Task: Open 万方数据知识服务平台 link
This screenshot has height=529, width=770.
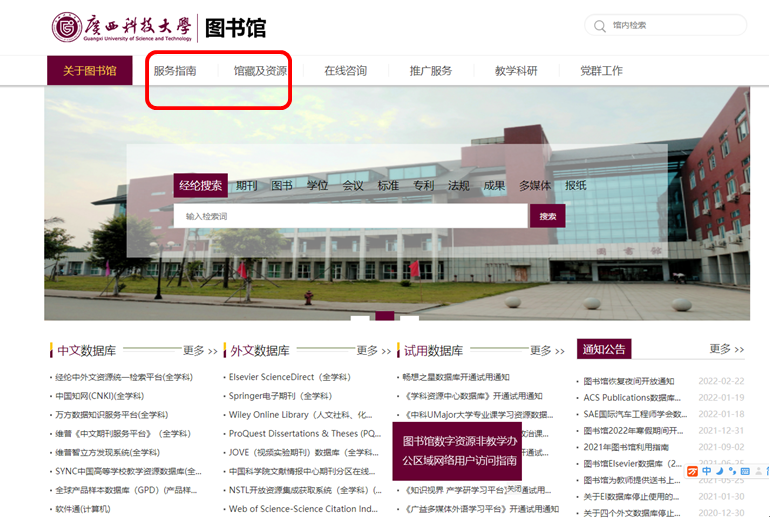Action: [x=111, y=415]
